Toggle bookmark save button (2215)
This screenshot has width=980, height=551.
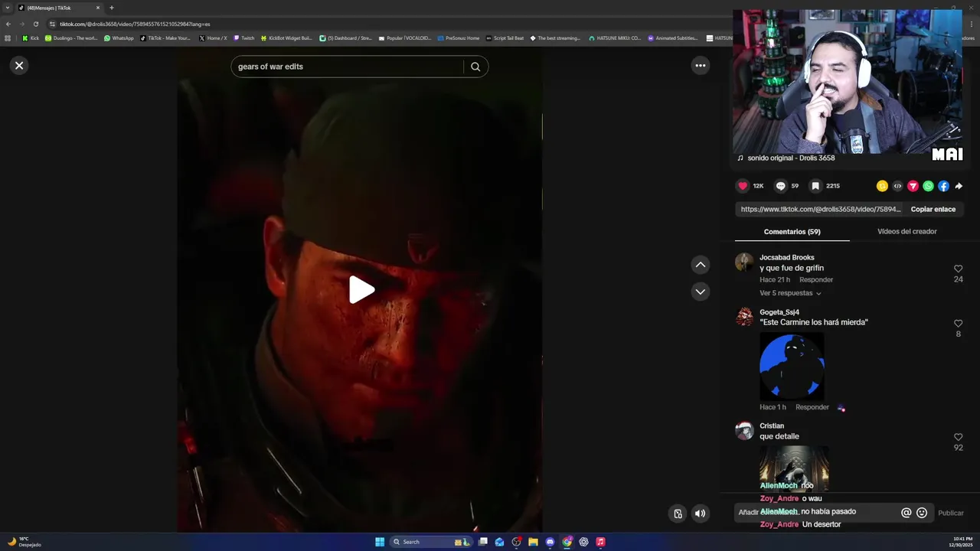pos(815,186)
